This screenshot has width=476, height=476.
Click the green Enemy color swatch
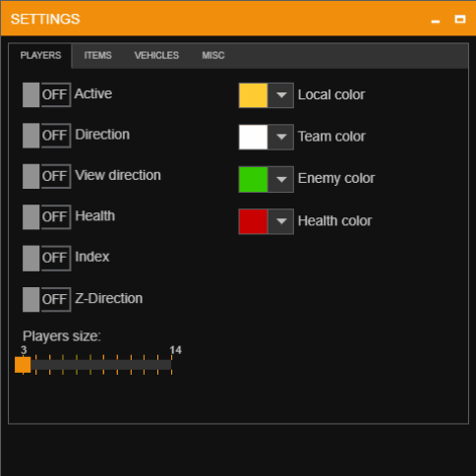(x=253, y=179)
